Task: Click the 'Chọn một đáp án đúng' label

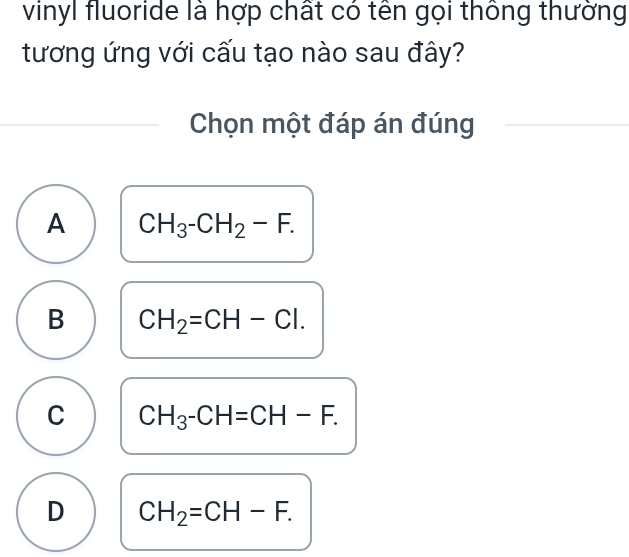Action: click(332, 126)
